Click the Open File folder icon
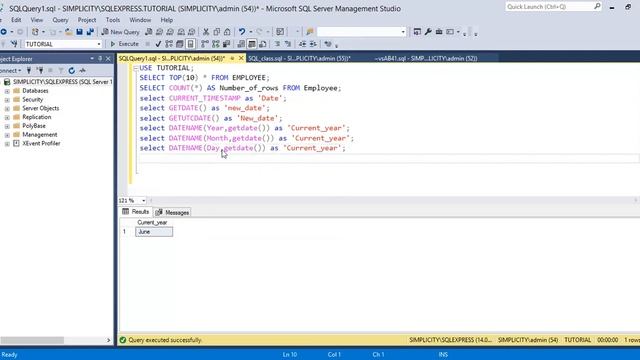This screenshot has height=360, width=640. (69, 31)
